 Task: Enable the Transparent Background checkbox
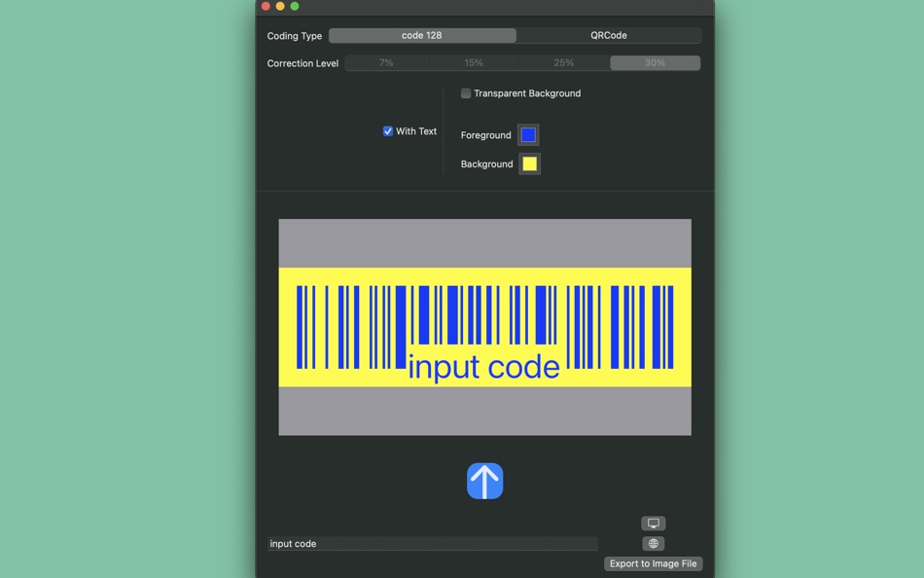coord(466,93)
